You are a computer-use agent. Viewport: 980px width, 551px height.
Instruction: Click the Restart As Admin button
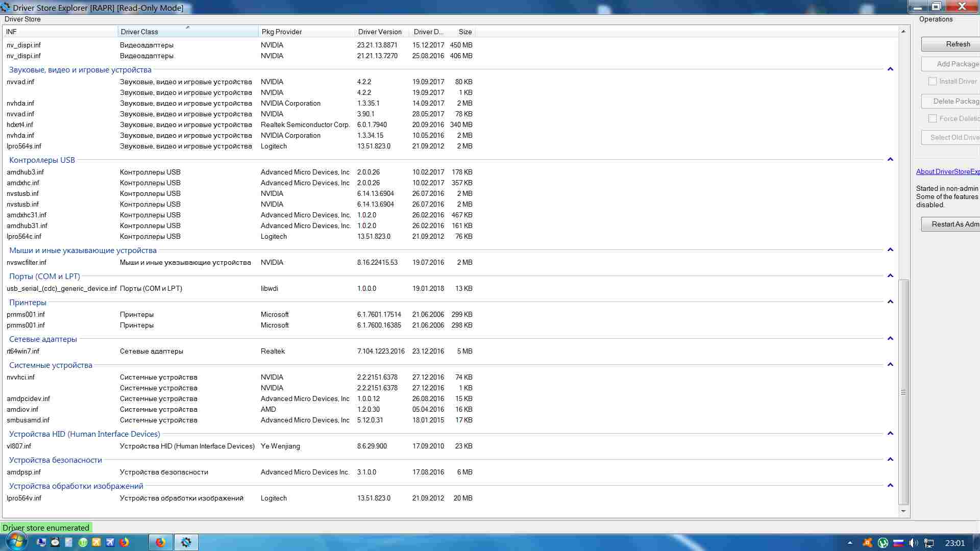(950, 224)
